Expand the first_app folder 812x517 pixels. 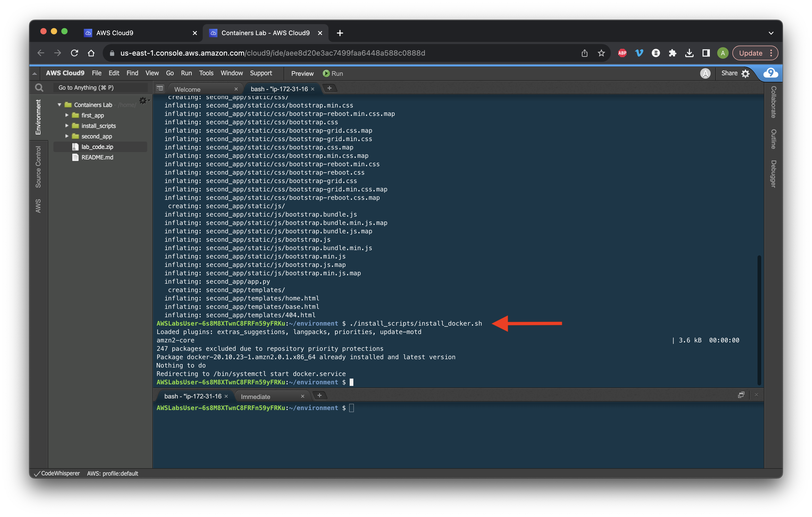67,115
